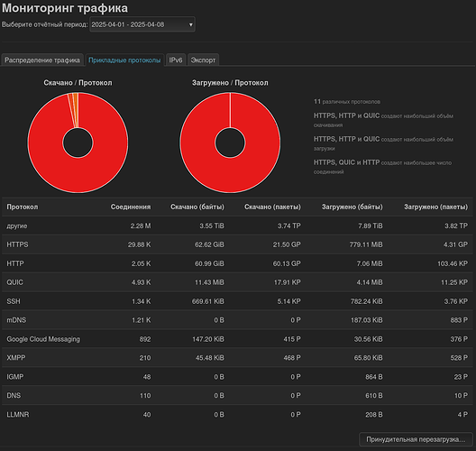Click the Принудительная перезагрузка button
The image size is (476, 451).
coord(416,439)
